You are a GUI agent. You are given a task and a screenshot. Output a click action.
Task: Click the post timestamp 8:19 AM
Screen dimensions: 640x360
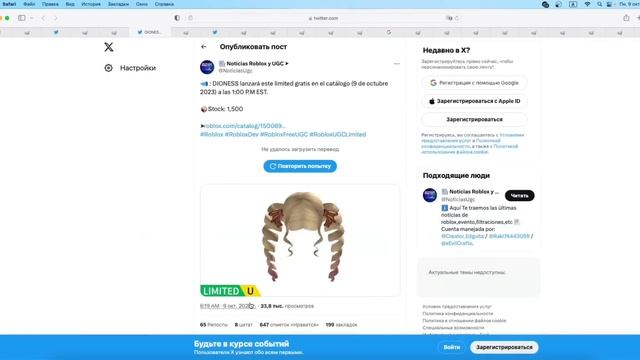(x=227, y=306)
